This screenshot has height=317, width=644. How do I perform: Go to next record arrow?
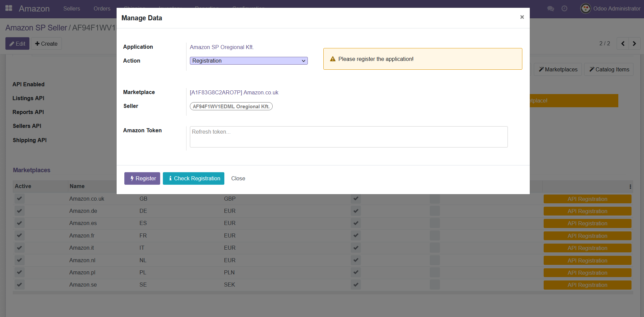(x=634, y=44)
